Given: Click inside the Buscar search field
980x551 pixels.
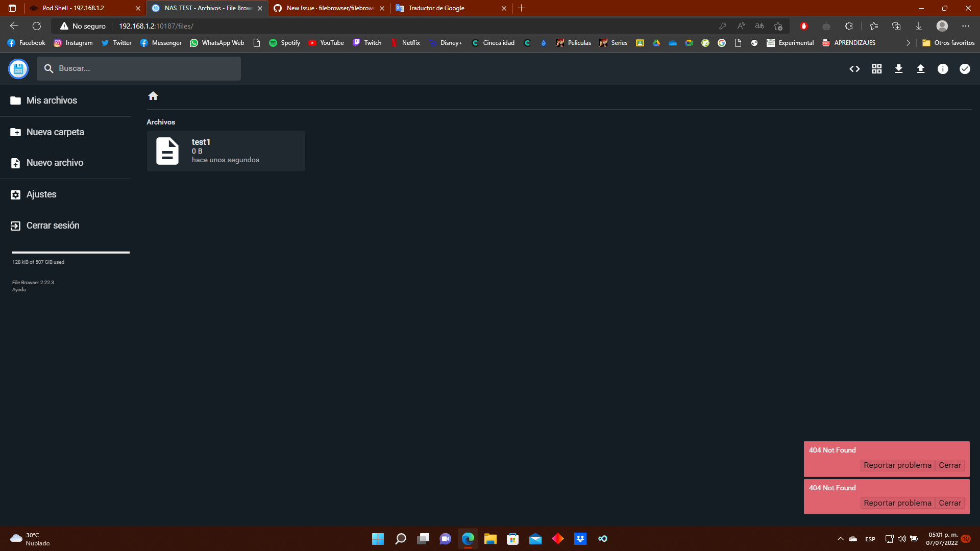Looking at the screenshot, I should point(138,68).
